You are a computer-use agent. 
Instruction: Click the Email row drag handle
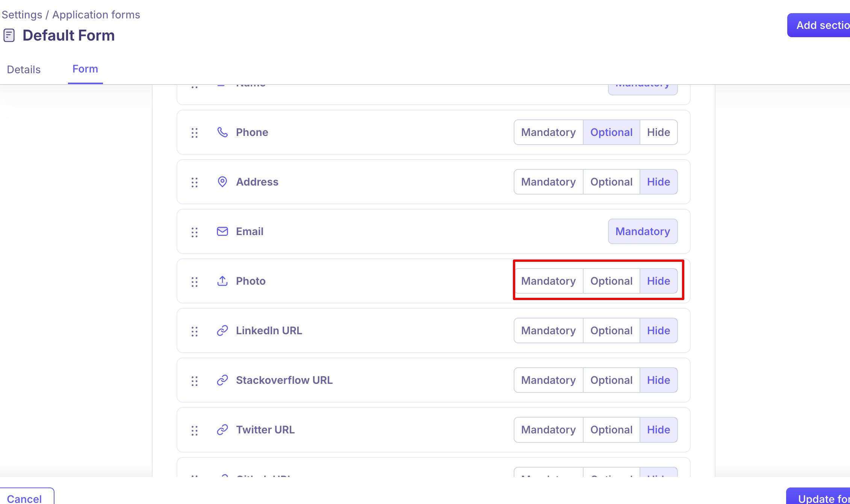(x=194, y=232)
